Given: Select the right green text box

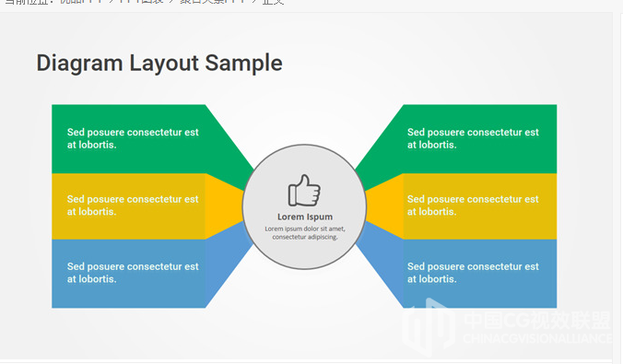Looking at the screenshot, I should pyautogui.click(x=480, y=139).
